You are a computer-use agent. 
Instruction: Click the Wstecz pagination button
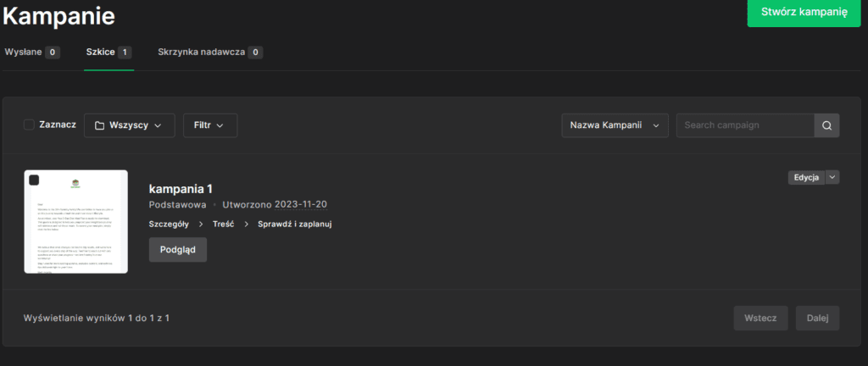[x=760, y=318]
